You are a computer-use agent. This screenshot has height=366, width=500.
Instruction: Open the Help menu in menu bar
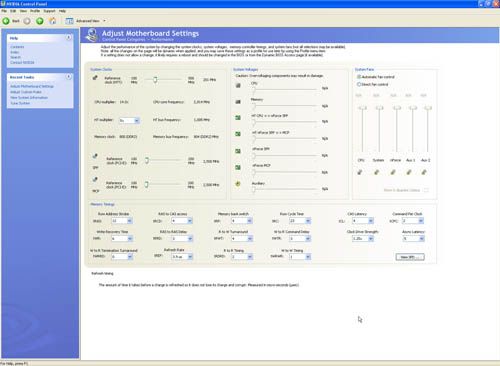point(62,11)
